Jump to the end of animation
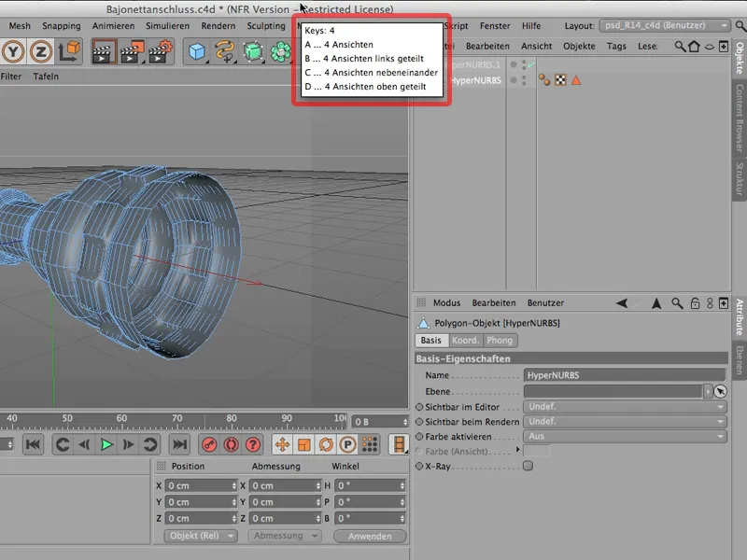The width and height of the screenshot is (747, 560). pyautogui.click(x=179, y=445)
